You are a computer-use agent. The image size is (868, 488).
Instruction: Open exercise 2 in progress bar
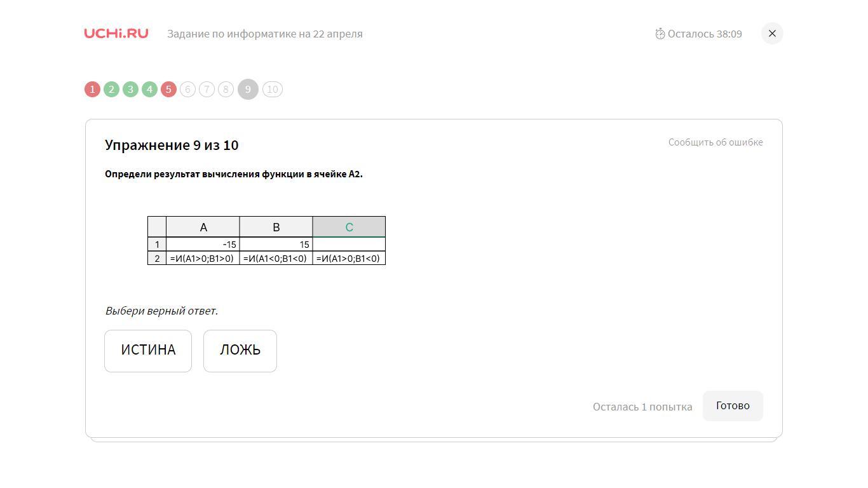111,90
